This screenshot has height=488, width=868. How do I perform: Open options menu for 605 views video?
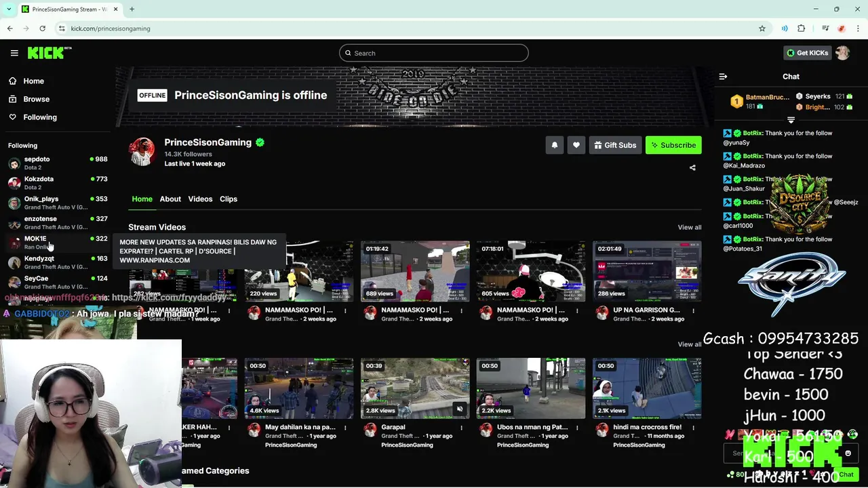pos(577,311)
